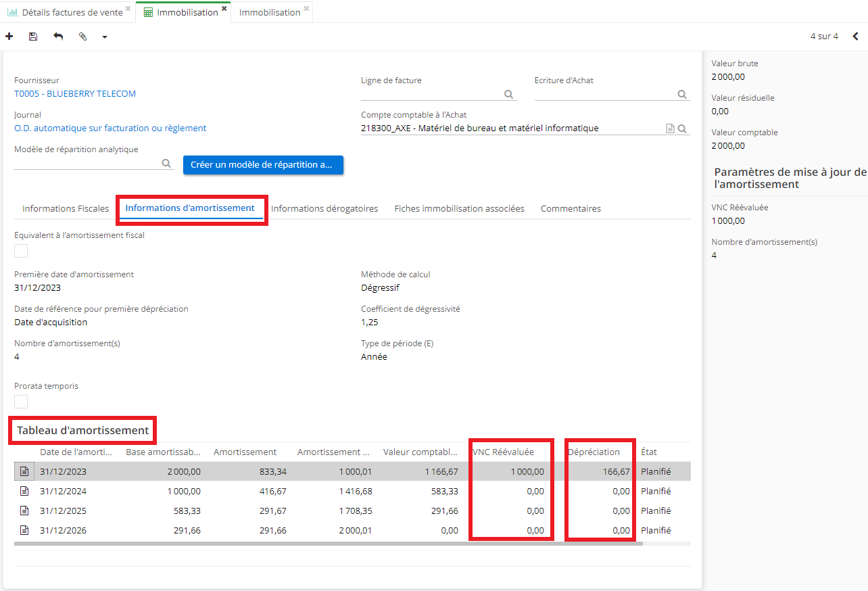Toggle the Prorata temporis checkbox
The image size is (868, 591).
[21, 402]
